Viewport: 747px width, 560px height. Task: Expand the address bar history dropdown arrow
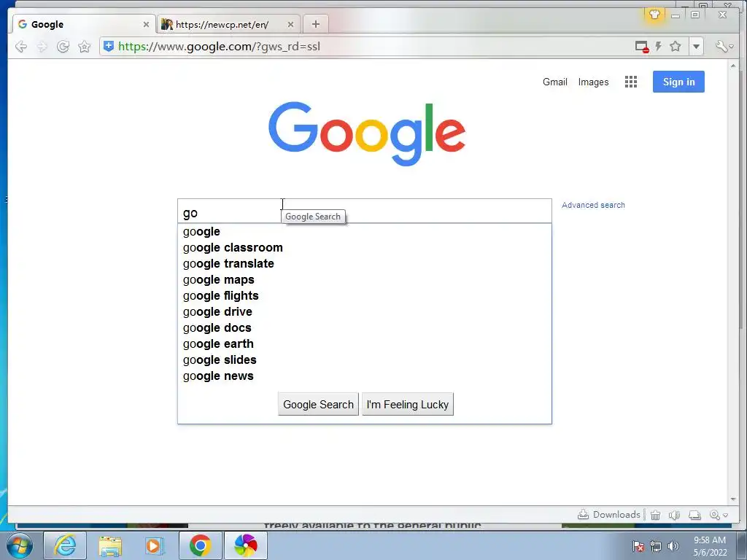[696, 47]
